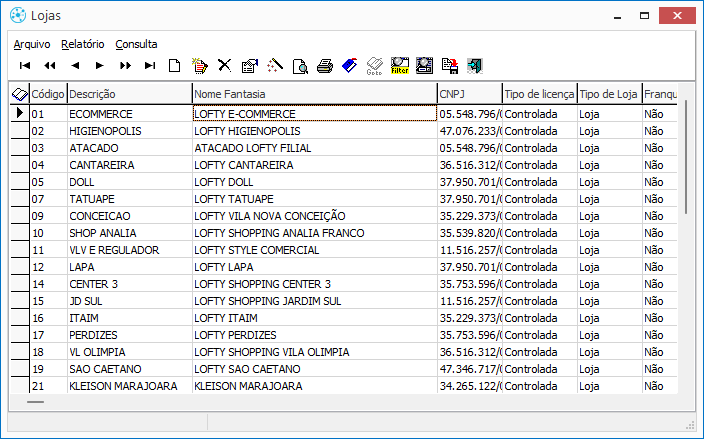The width and height of the screenshot is (704, 439).
Task: Go to the next record
Action: coord(100,66)
